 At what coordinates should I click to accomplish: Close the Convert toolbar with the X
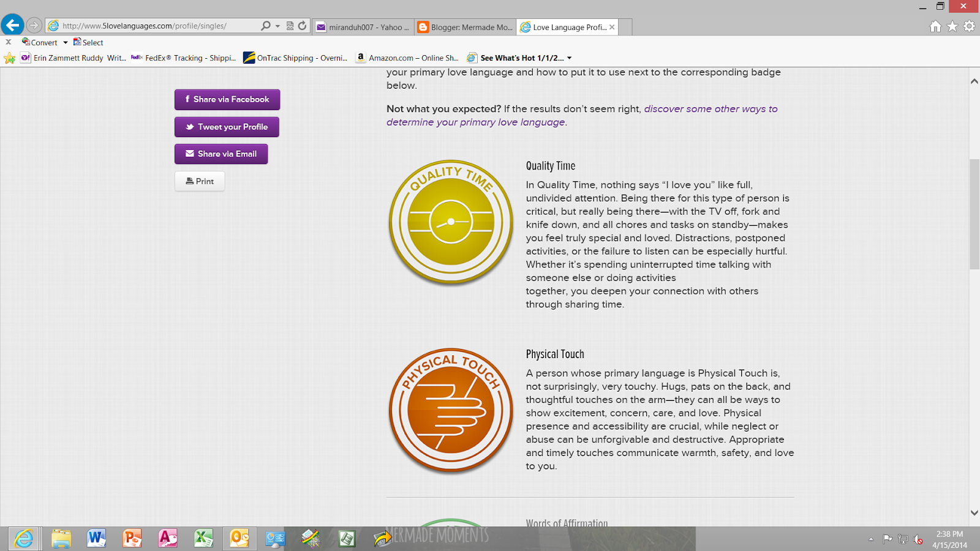(x=9, y=42)
